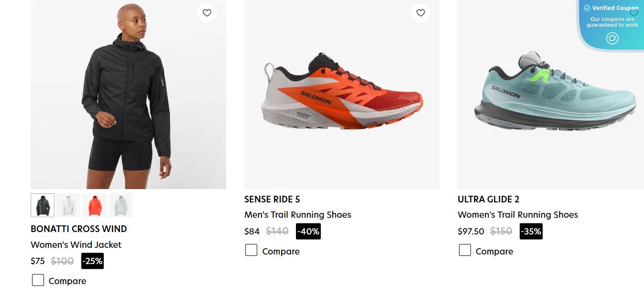Viewport: 644px width, 307px height.
Task: Choose the white colorway for the jacket
Action: (68, 205)
